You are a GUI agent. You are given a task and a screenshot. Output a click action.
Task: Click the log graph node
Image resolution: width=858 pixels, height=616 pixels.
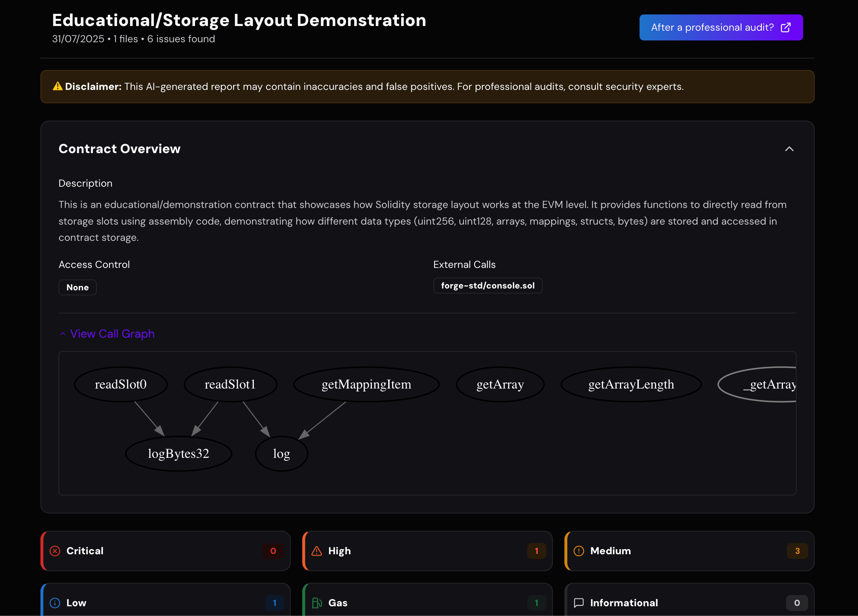[281, 453]
